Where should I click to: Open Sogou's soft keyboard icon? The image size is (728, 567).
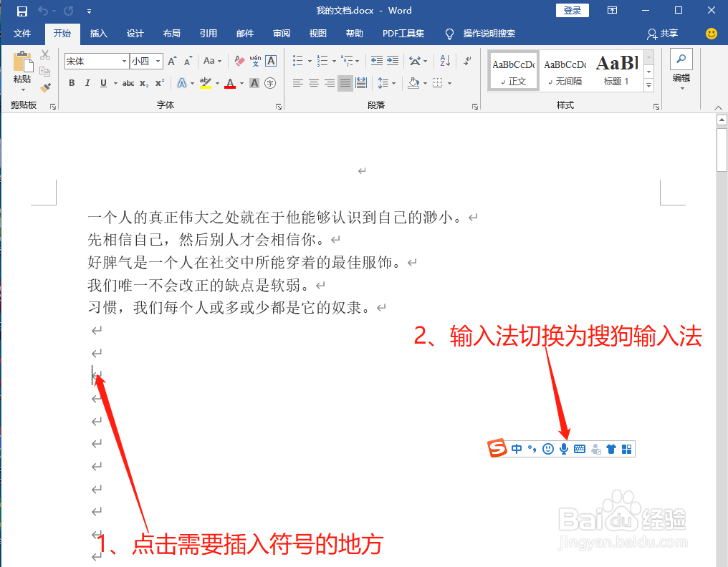(x=580, y=449)
